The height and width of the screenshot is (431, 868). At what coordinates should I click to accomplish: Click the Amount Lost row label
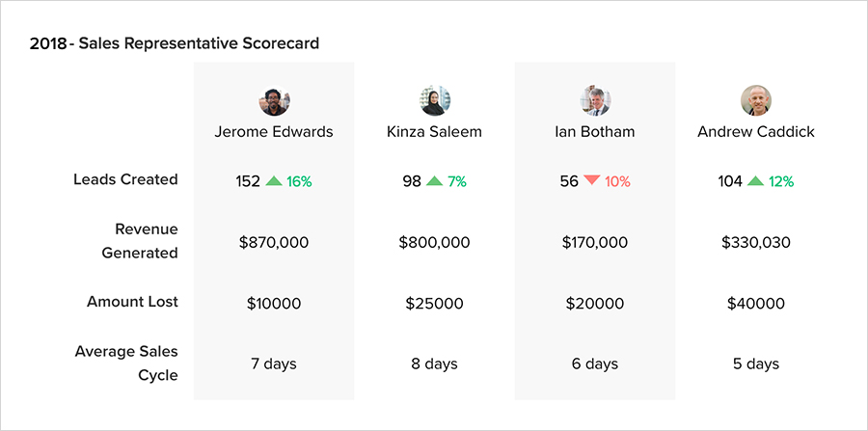coord(132,302)
